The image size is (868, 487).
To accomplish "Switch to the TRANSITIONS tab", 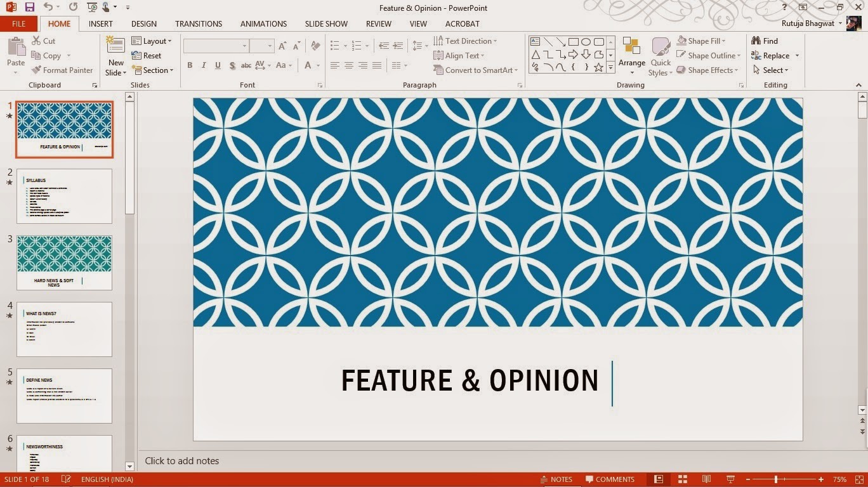I will 199,23.
